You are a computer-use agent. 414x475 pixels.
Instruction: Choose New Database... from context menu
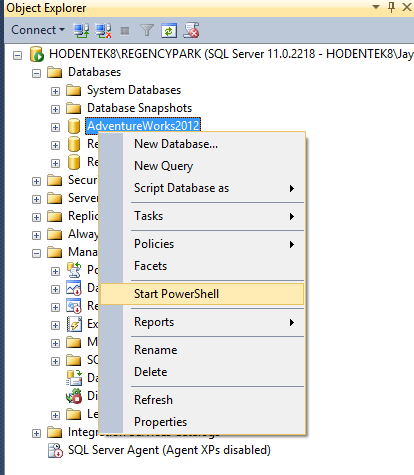click(202, 144)
